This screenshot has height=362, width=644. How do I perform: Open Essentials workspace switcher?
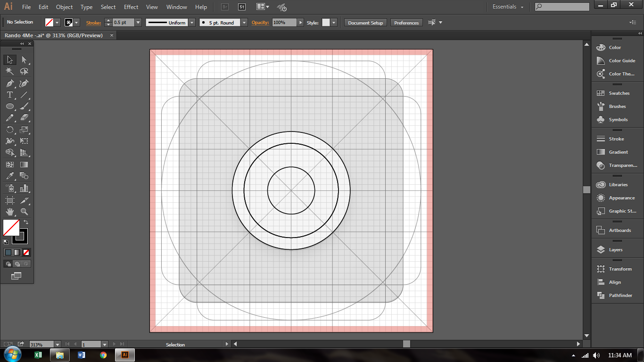tap(508, 7)
